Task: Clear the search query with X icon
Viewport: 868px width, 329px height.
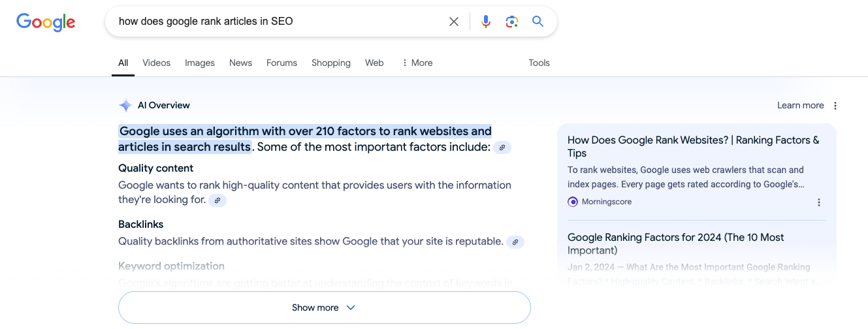Action: [454, 22]
